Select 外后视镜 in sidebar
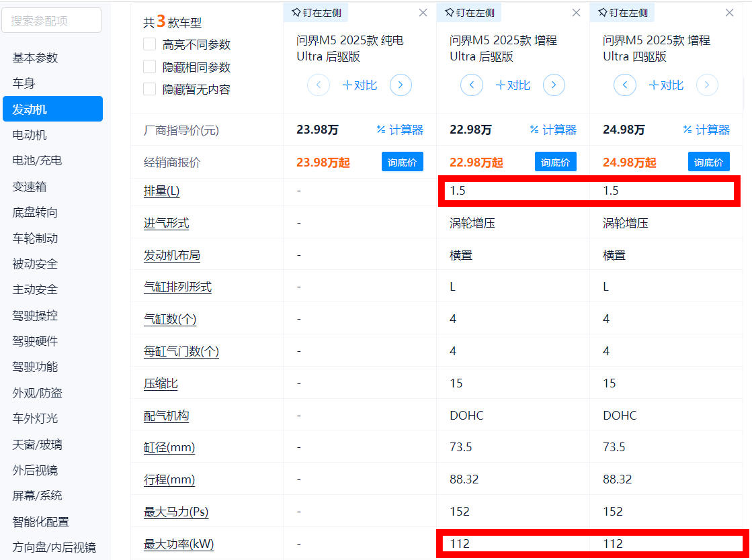Screen dimensions: 752x560 pyautogui.click(x=35, y=470)
